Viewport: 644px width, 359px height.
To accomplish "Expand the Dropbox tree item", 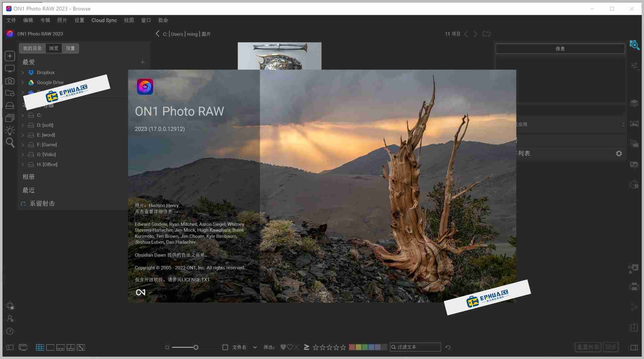I will pos(23,72).
